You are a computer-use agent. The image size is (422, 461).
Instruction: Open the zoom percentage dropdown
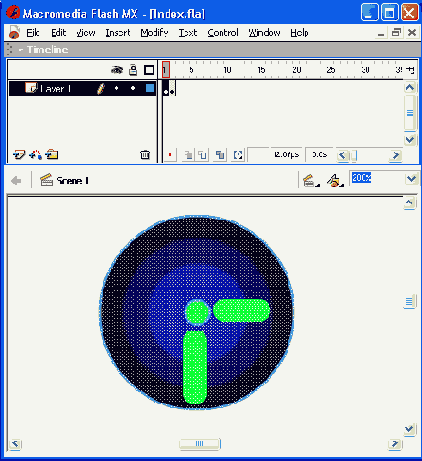coord(411,179)
